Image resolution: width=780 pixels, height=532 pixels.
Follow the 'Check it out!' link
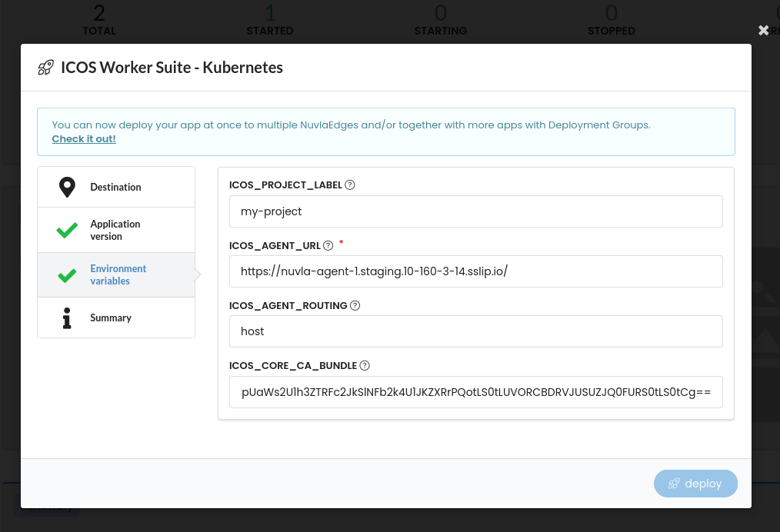click(x=84, y=138)
